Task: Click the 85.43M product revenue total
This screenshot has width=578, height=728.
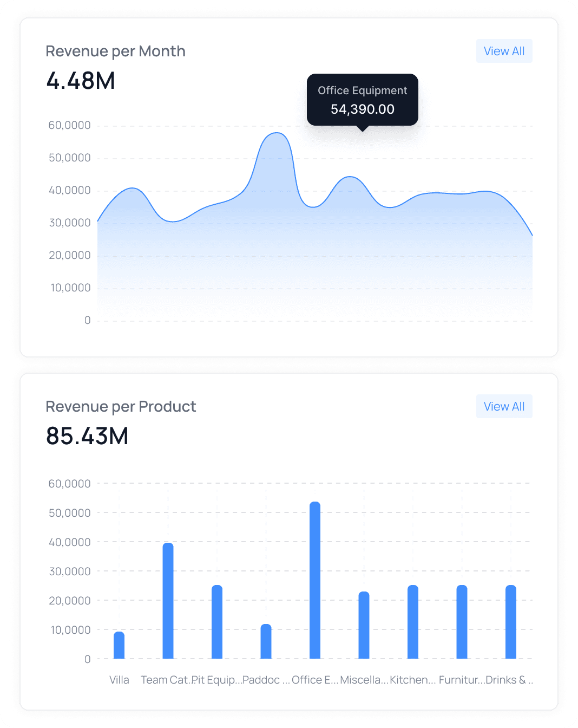Action: (87, 435)
